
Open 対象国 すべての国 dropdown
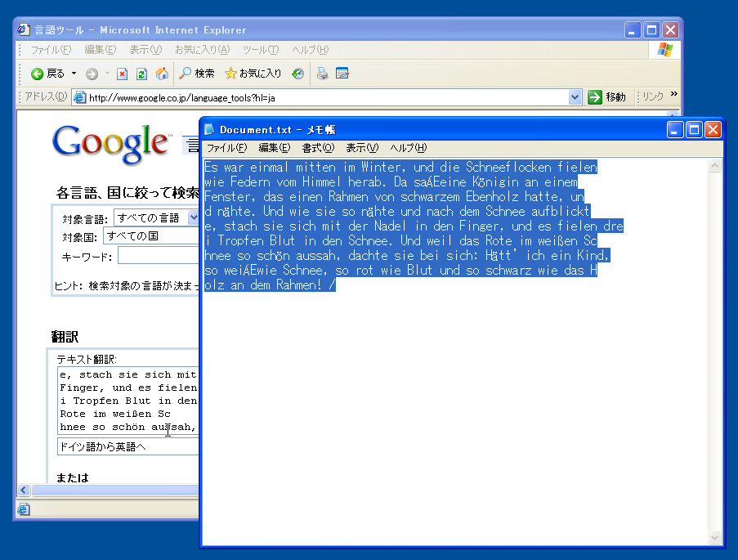(151, 236)
